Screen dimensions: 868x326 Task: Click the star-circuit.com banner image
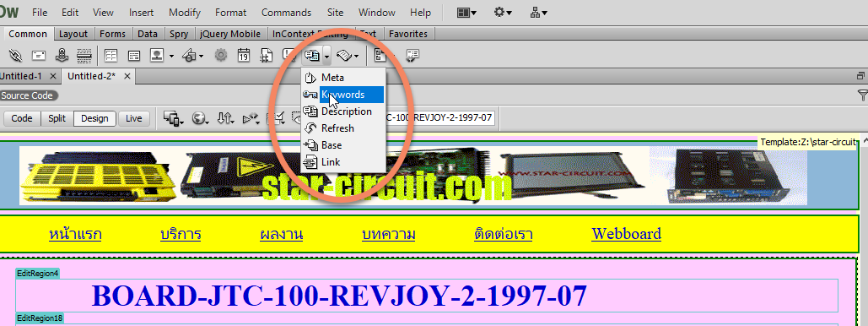point(413,175)
